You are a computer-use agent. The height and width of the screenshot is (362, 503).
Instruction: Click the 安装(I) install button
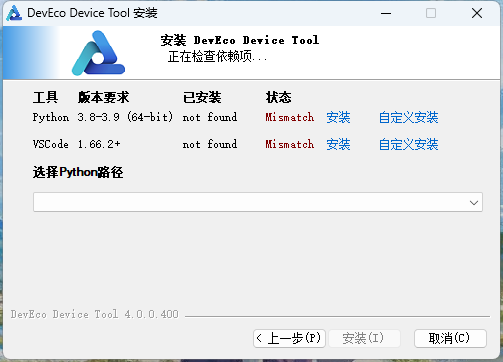point(364,338)
